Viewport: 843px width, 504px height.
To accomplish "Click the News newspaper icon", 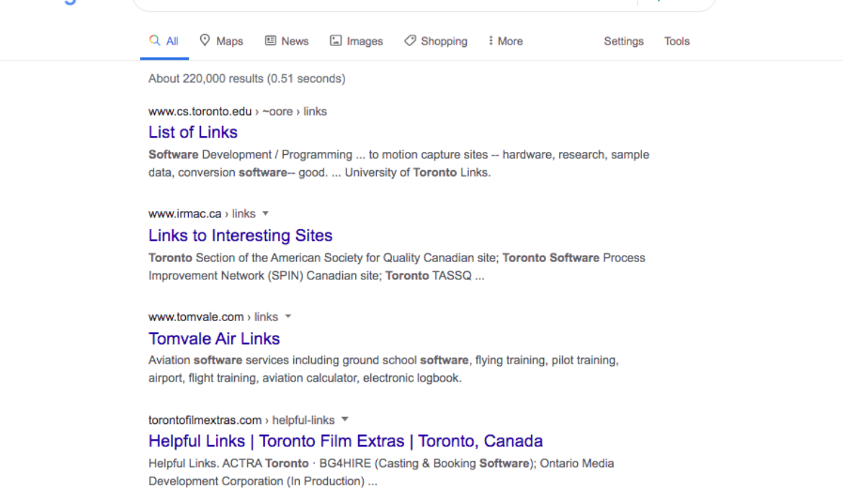I will tap(270, 40).
